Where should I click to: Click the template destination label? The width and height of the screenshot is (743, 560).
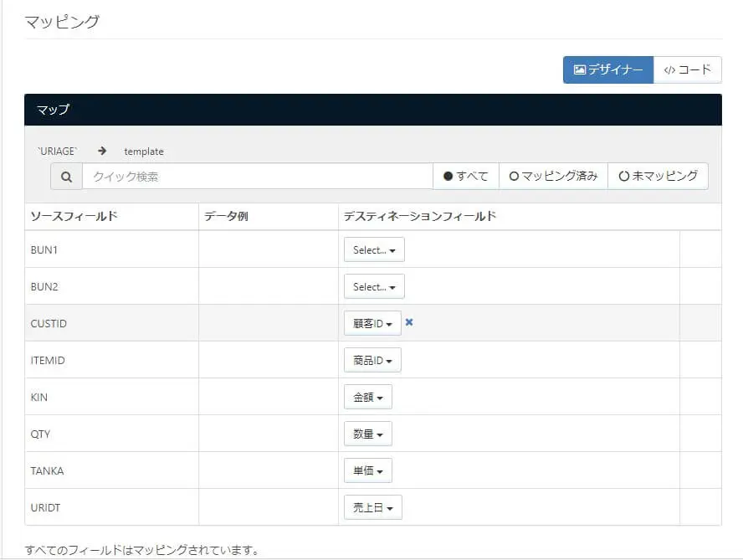tap(144, 152)
